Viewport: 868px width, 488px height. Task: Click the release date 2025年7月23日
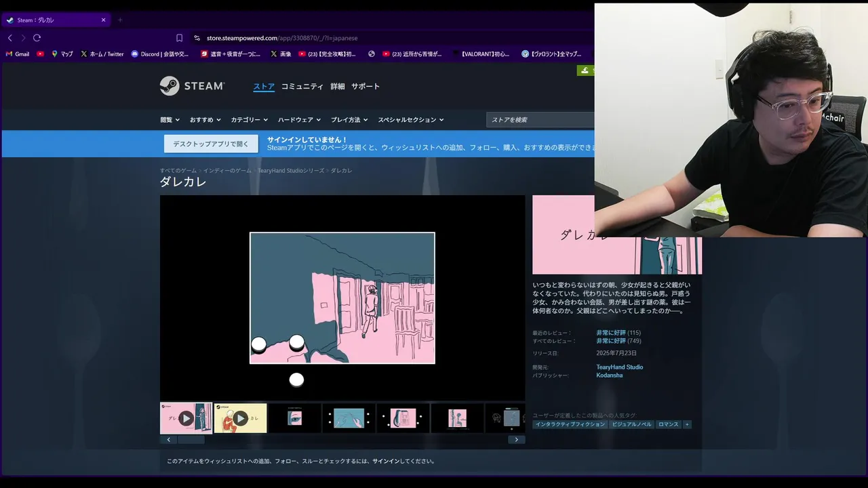pos(616,354)
